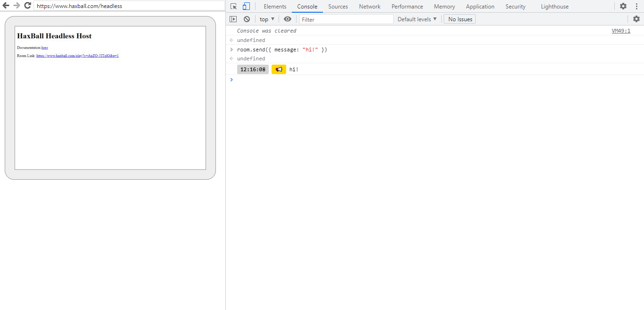Click the No Issues button
This screenshot has height=310, width=644.
point(459,19)
